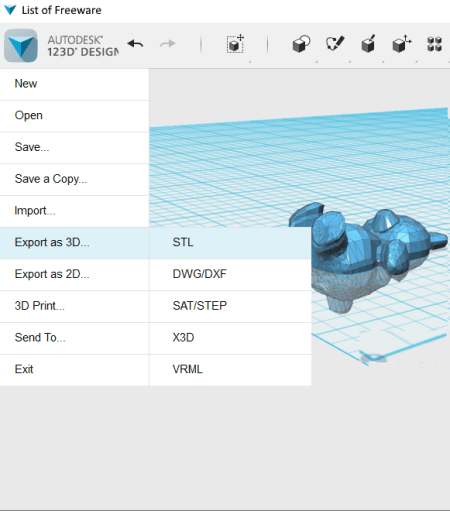Select the blue 3D model in viewport
Image resolution: width=450 pixels, height=511 pixels.
[367, 257]
